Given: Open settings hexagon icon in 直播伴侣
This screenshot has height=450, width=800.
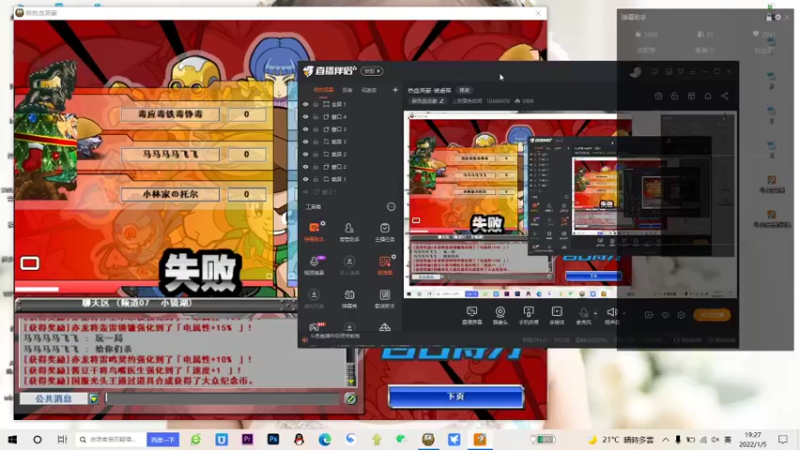Looking at the screenshot, I should (681, 315).
